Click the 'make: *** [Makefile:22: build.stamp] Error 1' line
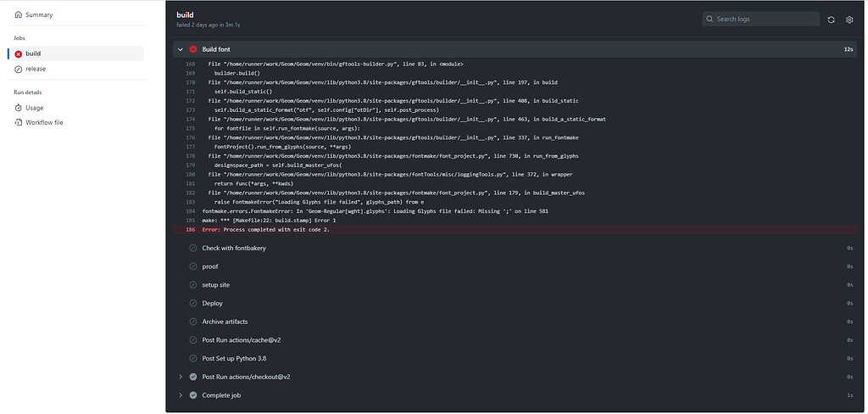The width and height of the screenshot is (868, 414). coord(269,220)
